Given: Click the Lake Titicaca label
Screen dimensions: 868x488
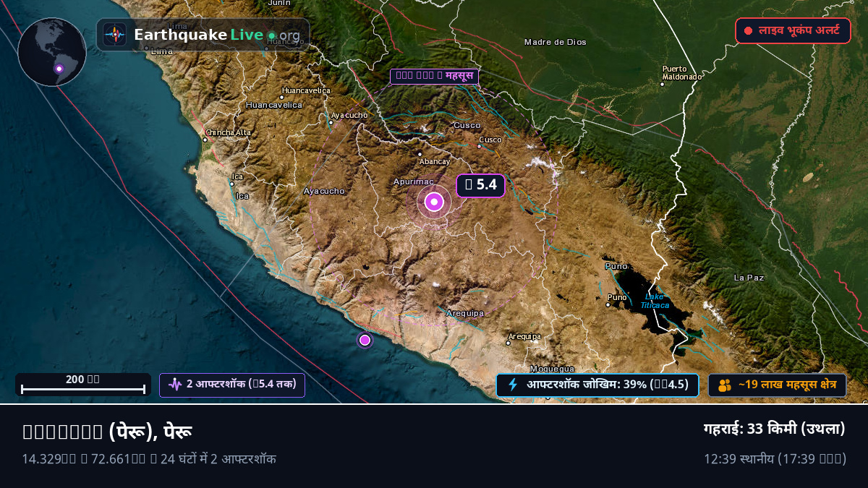Looking at the screenshot, I should coord(655,301).
